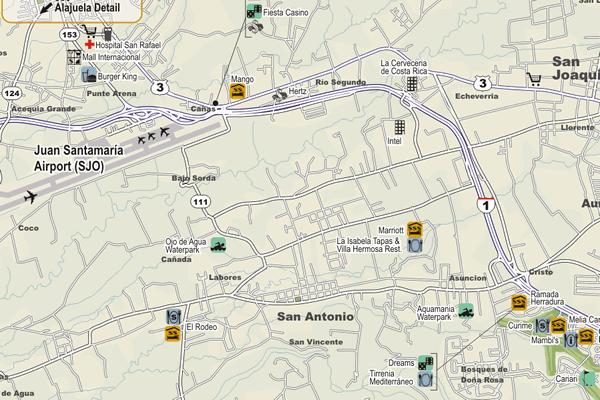Select the Burger King building icon

click(88, 75)
